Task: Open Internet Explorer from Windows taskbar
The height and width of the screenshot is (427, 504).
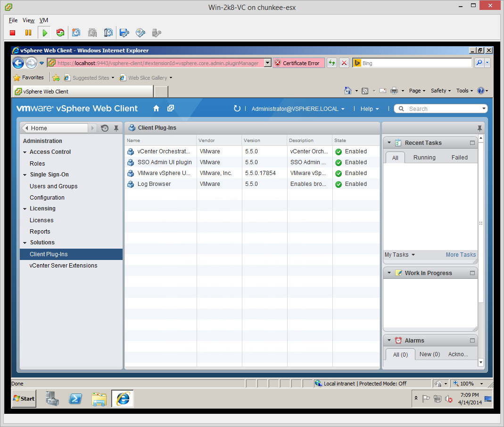Action: [123, 399]
